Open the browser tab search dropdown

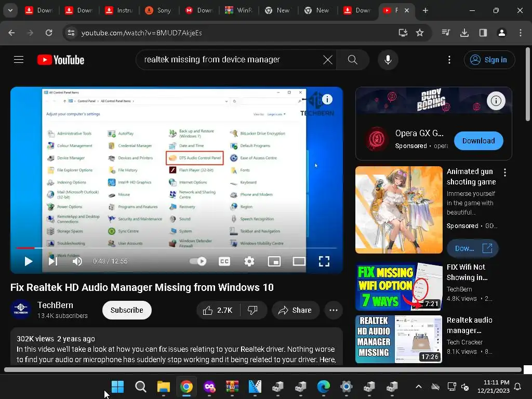click(10, 10)
